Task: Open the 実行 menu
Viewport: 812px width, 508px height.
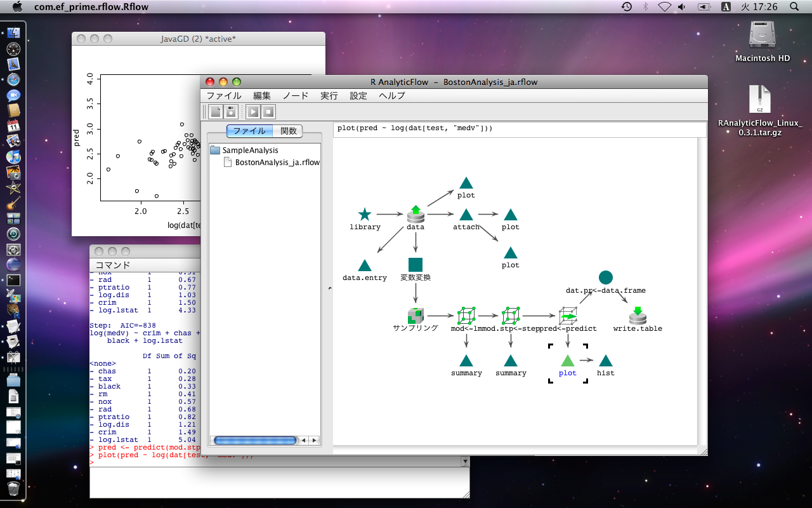Action: 329,96
